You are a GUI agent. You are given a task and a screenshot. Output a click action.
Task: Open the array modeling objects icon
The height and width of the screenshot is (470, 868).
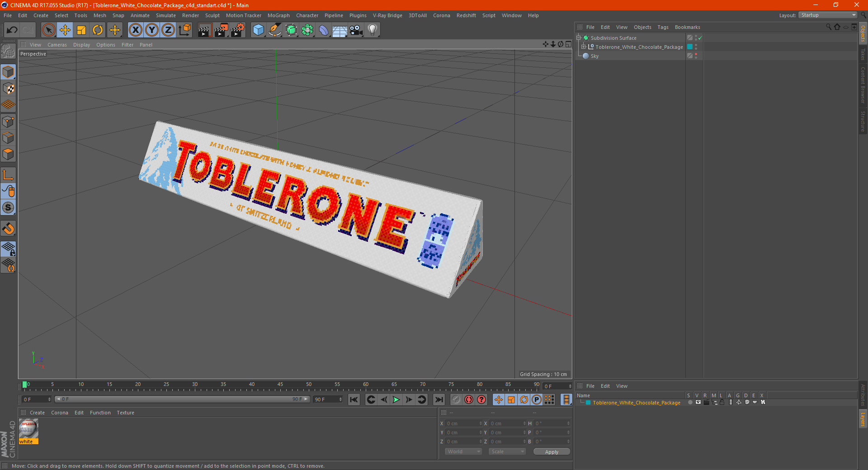(307, 30)
